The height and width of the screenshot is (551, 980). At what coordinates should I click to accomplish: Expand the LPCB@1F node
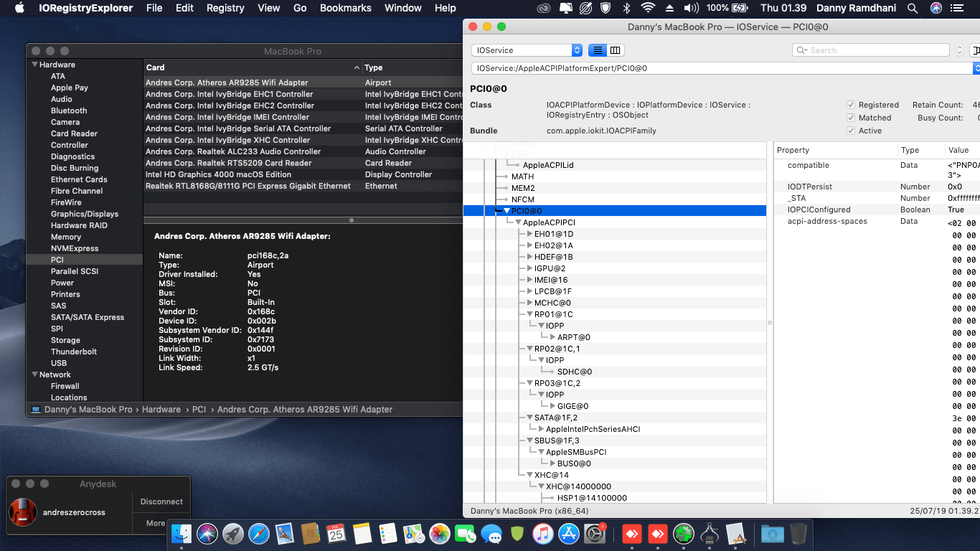pyautogui.click(x=529, y=291)
